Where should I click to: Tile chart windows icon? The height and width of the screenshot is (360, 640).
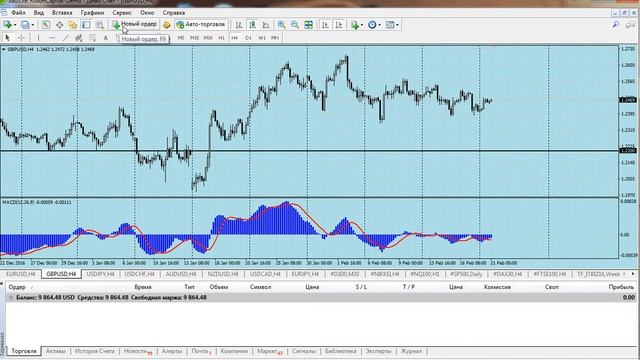[x=309, y=25]
